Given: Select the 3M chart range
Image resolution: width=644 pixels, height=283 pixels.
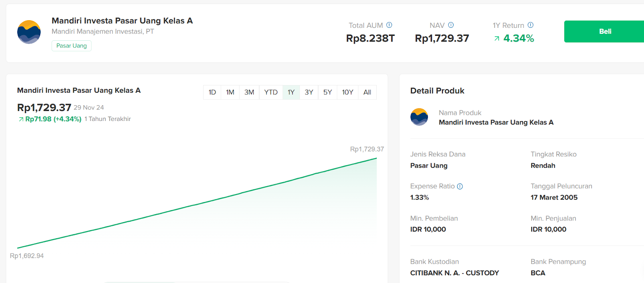Looking at the screenshot, I should click(249, 92).
